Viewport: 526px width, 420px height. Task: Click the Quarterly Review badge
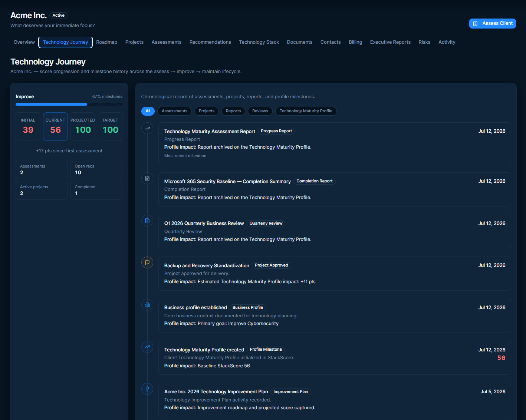(266, 224)
